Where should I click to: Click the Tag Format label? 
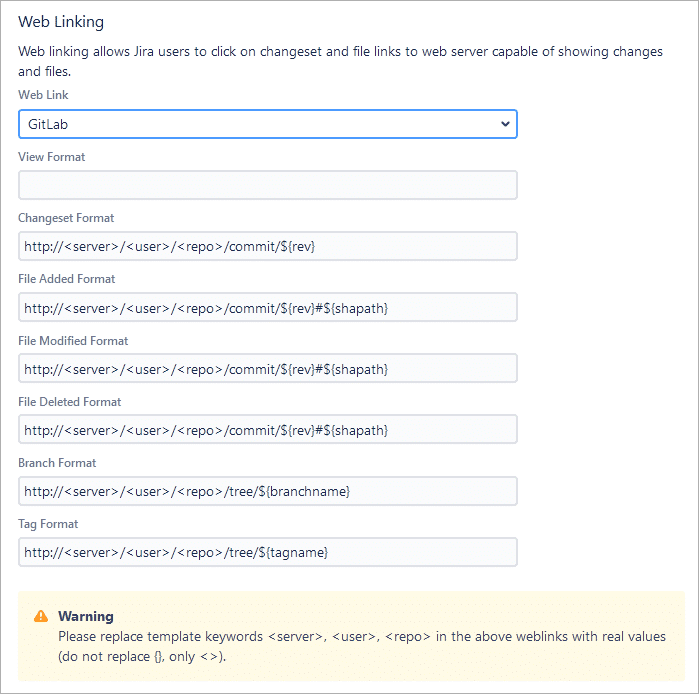pyautogui.click(x=48, y=524)
